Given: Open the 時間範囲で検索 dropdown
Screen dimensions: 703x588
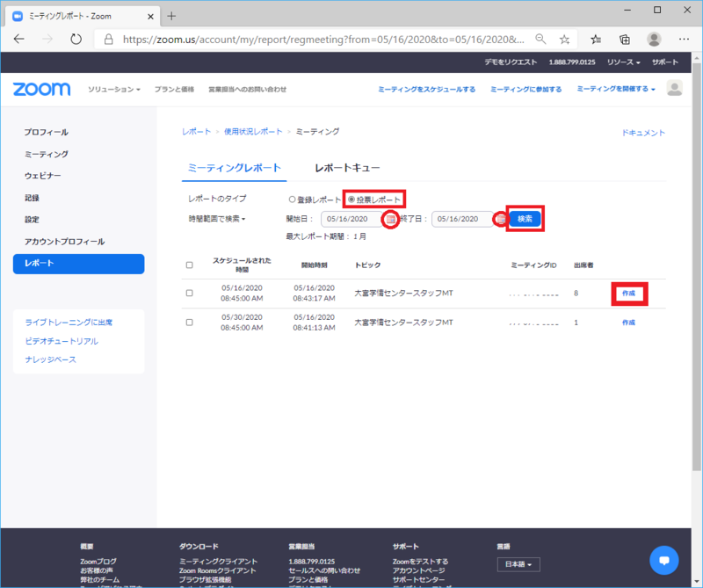Looking at the screenshot, I should pyautogui.click(x=217, y=219).
